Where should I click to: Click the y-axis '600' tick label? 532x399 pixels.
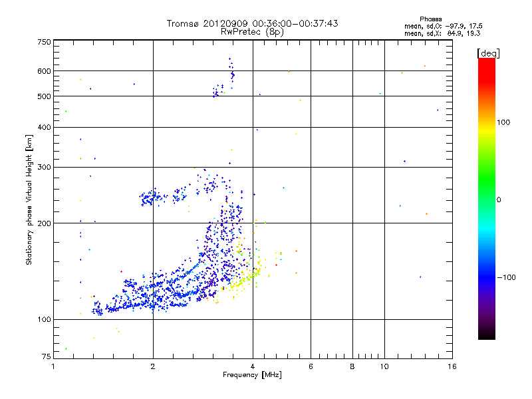[44, 71]
